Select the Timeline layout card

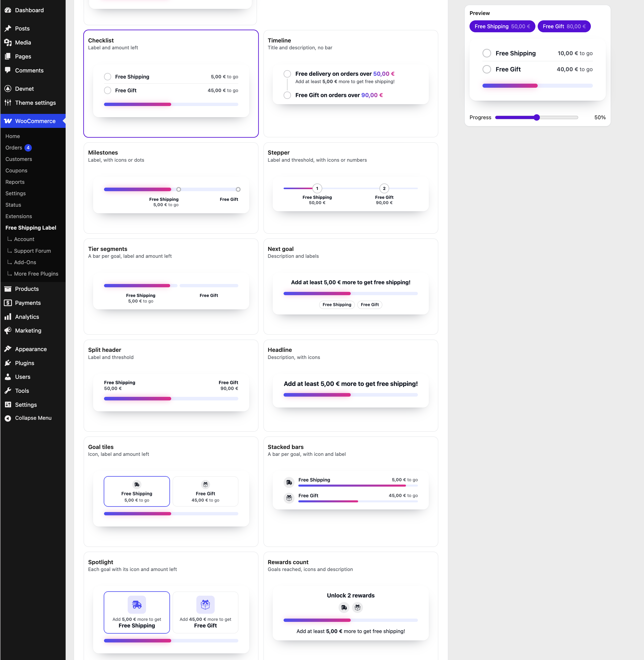click(x=351, y=84)
